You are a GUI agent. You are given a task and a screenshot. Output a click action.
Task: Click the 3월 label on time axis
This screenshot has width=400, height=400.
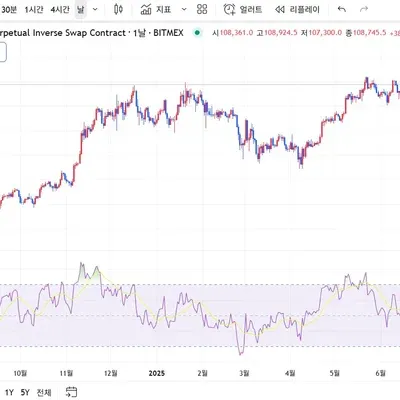(x=244, y=373)
